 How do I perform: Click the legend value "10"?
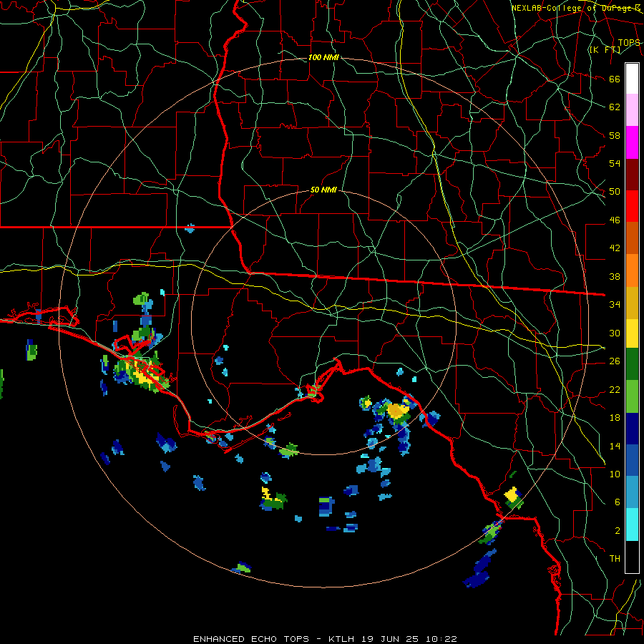tap(615, 474)
